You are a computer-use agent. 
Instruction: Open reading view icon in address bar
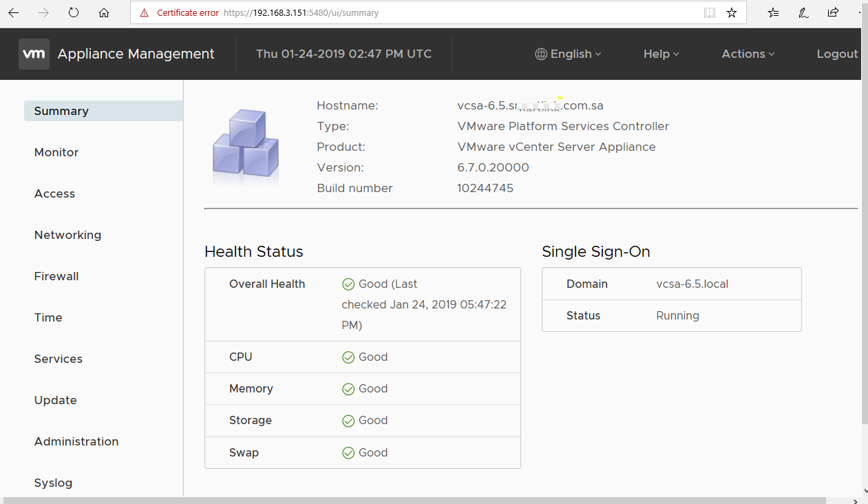pos(710,12)
